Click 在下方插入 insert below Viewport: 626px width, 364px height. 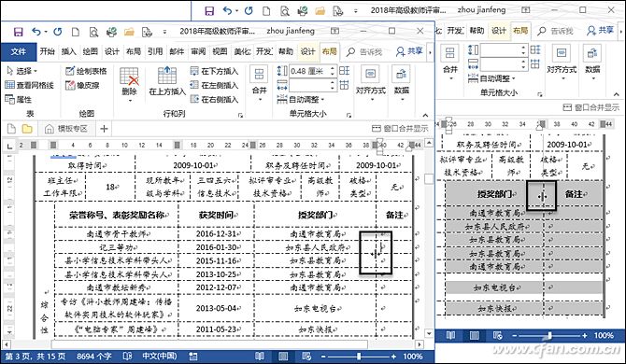pos(214,71)
